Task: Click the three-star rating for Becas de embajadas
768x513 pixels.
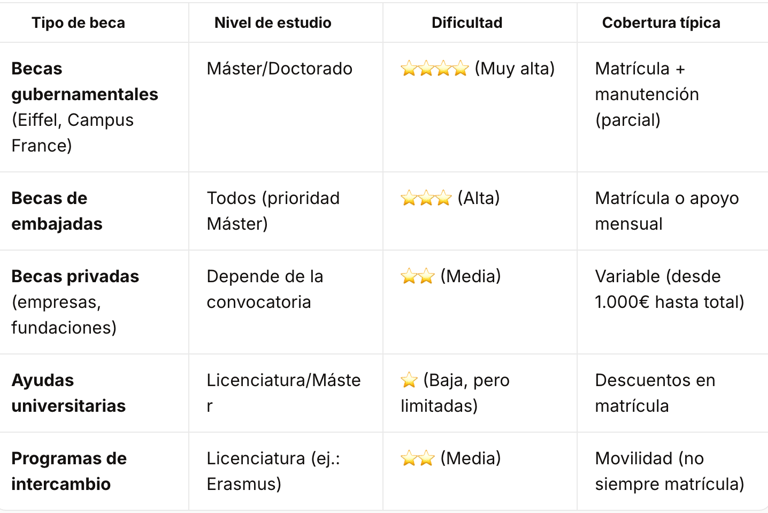Action: [x=426, y=198]
